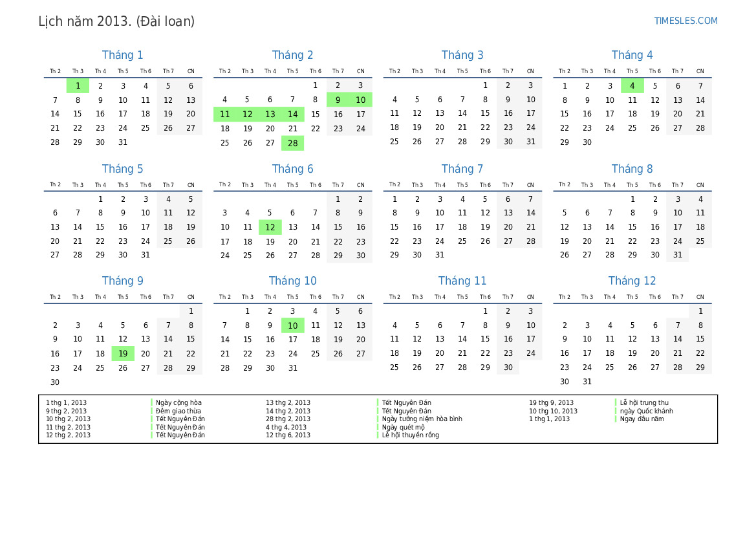756x535 pixels.
Task: Click legend date '14 thg 2, 2013'
Action: click(288, 411)
